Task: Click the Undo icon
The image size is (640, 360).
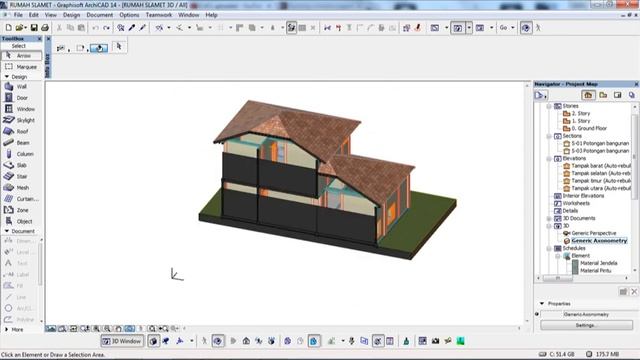Action: [x=95, y=28]
